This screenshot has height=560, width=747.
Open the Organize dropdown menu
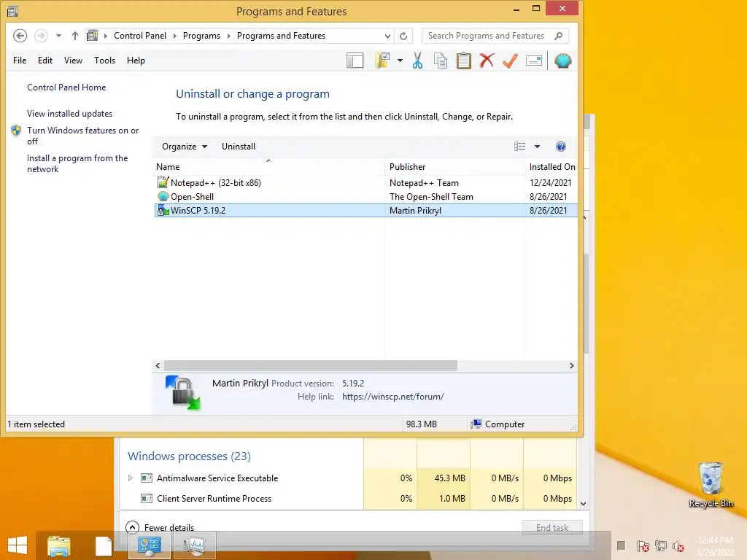185,146
